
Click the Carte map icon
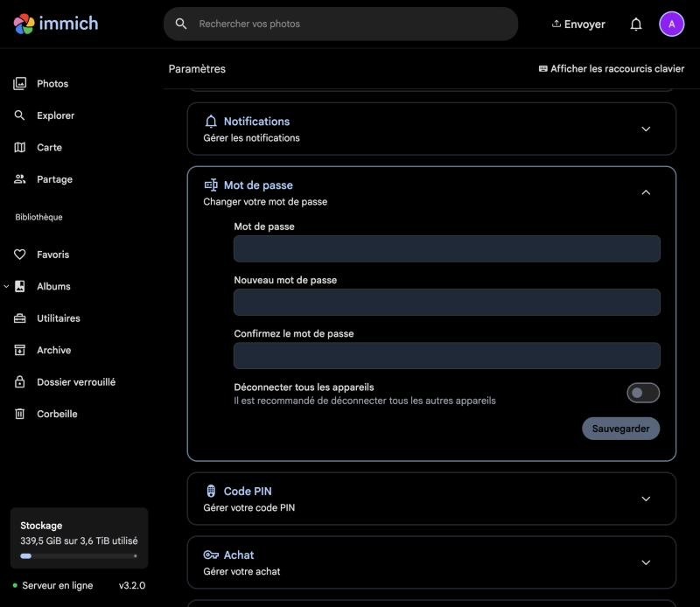[x=19, y=147]
